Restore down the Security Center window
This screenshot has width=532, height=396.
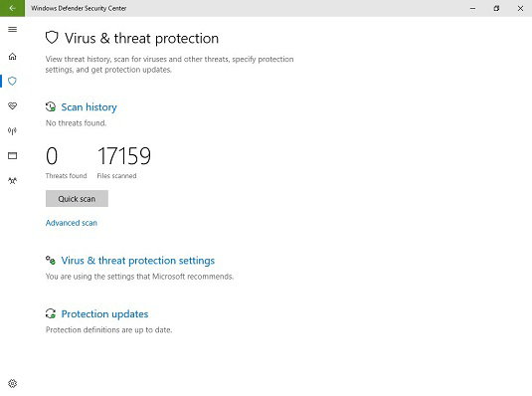[x=496, y=8]
